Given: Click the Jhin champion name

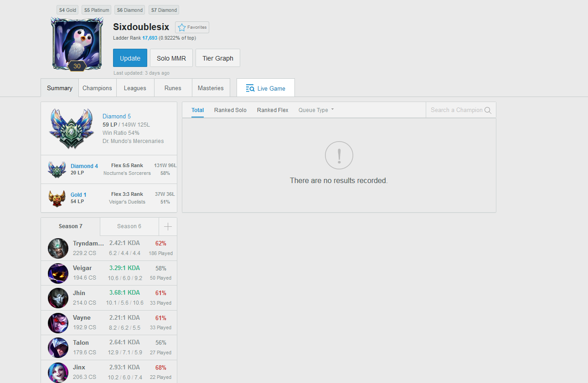Looking at the screenshot, I should click(x=79, y=293).
